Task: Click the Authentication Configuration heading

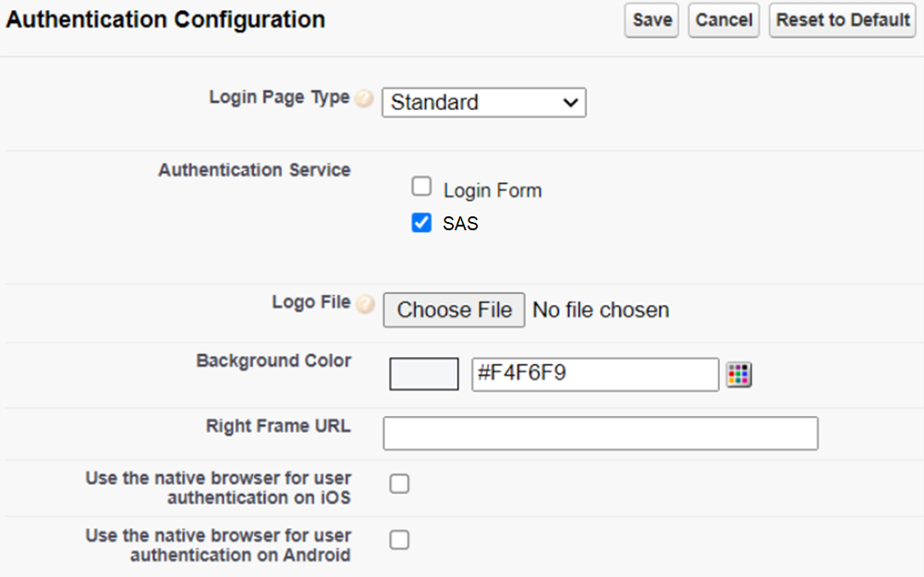Action: tap(165, 19)
